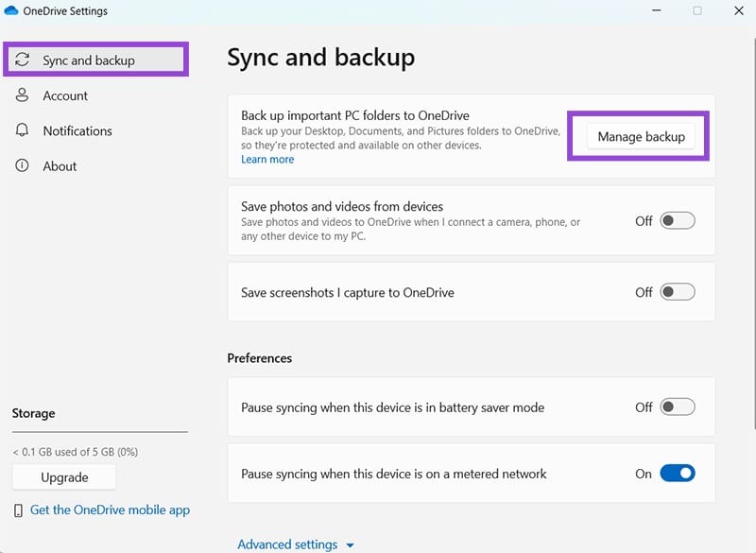Image resolution: width=756 pixels, height=553 pixels.
Task: Switch to the Notifications section
Action: pos(77,130)
